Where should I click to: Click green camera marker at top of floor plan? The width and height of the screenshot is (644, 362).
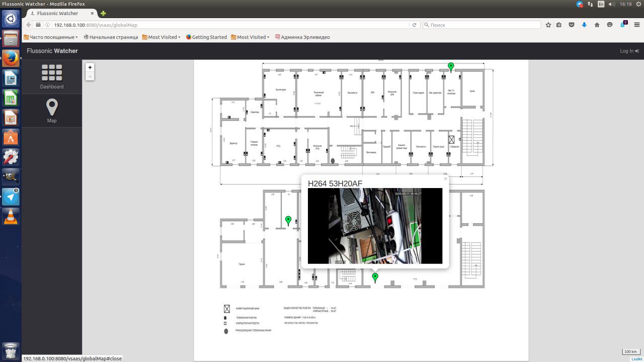[x=451, y=66]
